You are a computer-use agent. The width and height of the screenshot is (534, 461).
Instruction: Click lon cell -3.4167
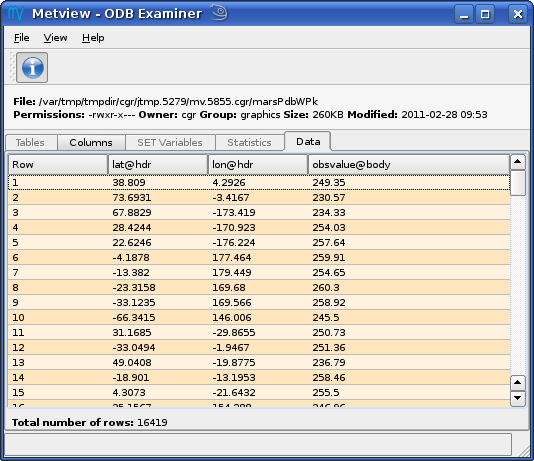[x=258, y=197]
